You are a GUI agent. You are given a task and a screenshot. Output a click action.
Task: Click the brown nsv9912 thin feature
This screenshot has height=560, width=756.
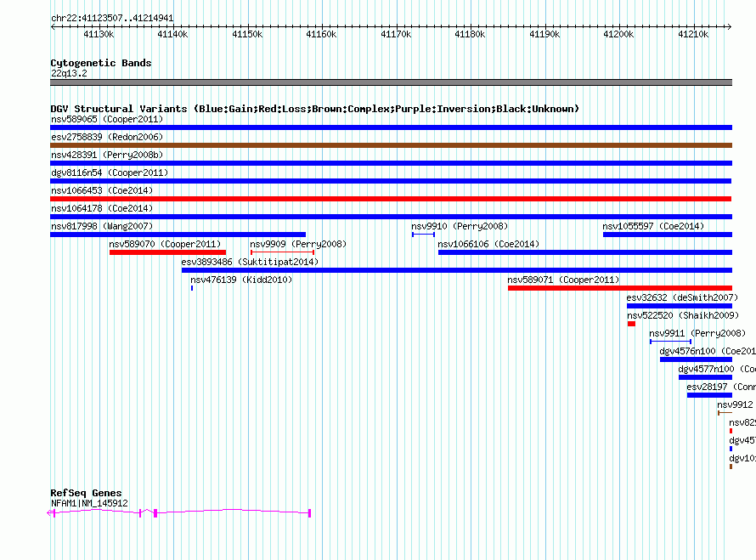click(x=725, y=413)
